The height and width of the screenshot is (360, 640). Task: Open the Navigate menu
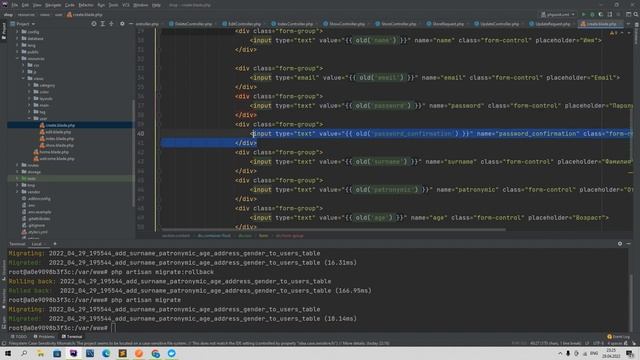[53, 5]
